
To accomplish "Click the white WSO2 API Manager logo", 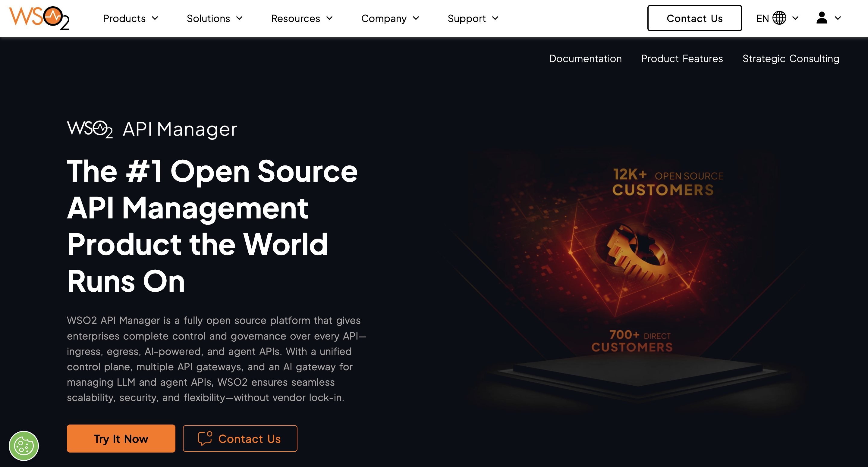I will click(x=152, y=129).
